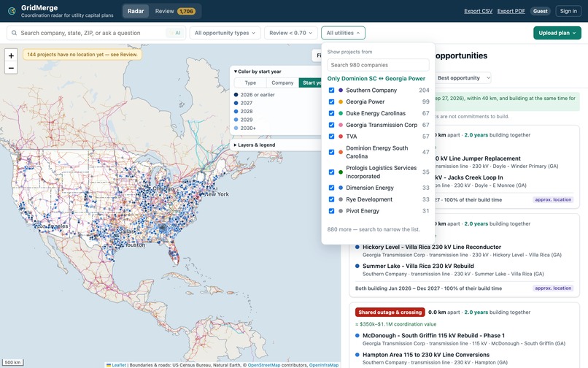
Task: Click Dimension Energy blue dot
Action: [341, 188]
